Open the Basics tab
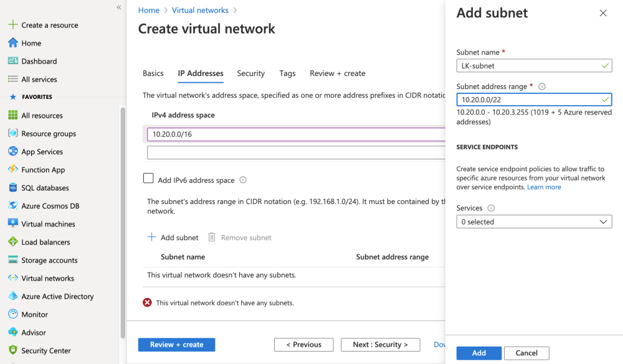623x364 pixels. (153, 73)
